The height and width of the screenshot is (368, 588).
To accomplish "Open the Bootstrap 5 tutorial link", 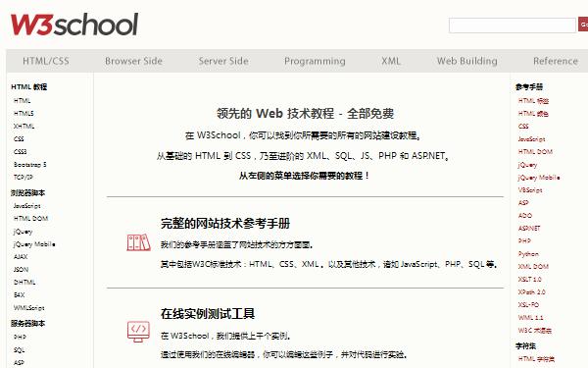I will [30, 165].
